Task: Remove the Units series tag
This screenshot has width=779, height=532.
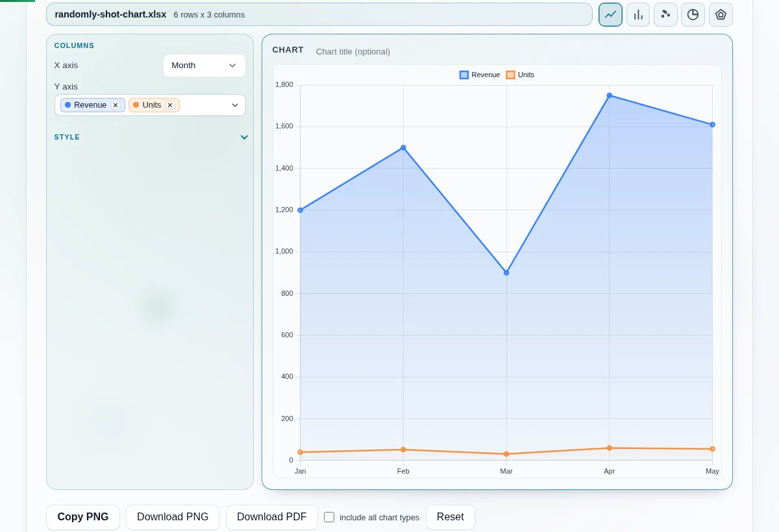Action: pos(170,105)
